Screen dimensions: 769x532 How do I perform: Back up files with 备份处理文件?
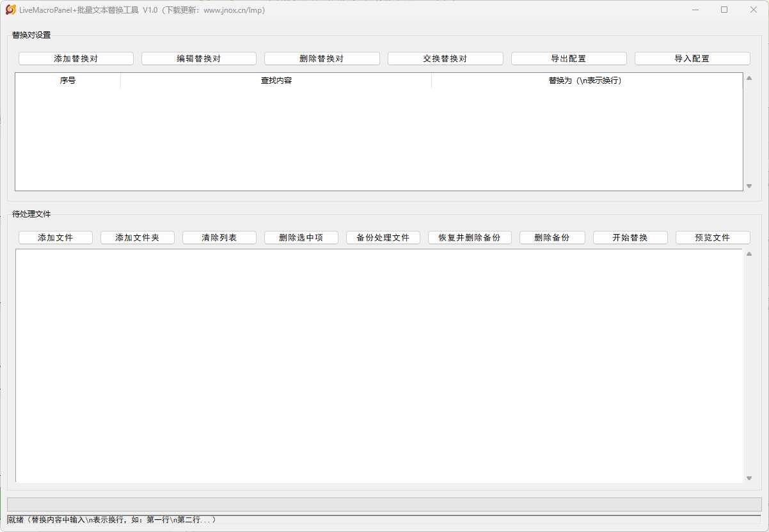(x=383, y=237)
